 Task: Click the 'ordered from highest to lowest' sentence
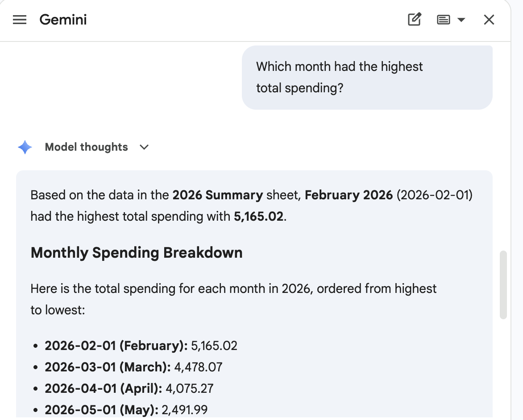coord(233,299)
